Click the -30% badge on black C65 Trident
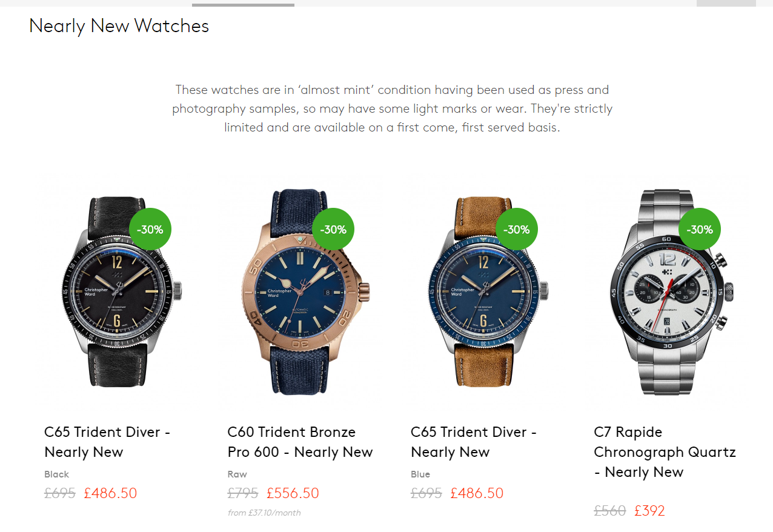Viewport: 773px width, 532px height. click(150, 230)
